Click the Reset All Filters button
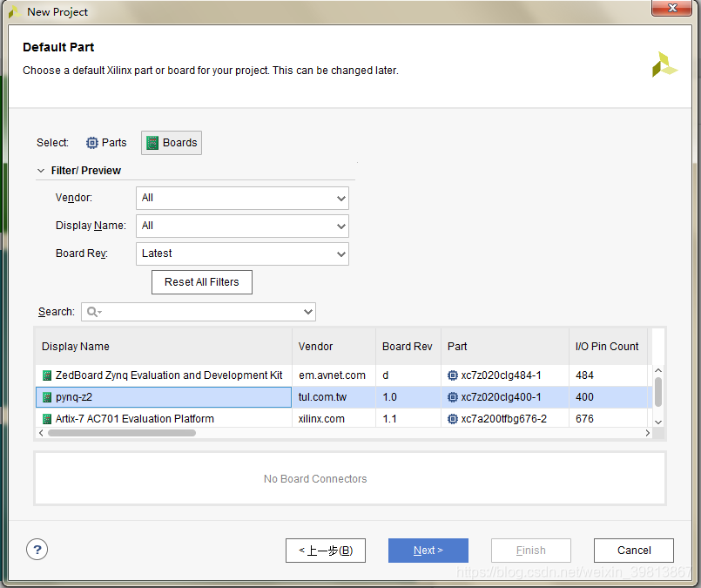 click(202, 282)
